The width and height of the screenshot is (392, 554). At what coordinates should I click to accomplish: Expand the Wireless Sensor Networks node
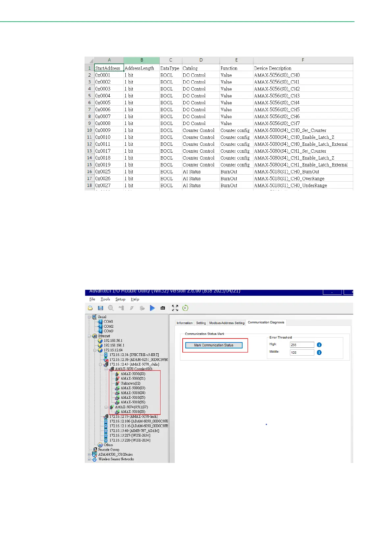click(x=89, y=459)
